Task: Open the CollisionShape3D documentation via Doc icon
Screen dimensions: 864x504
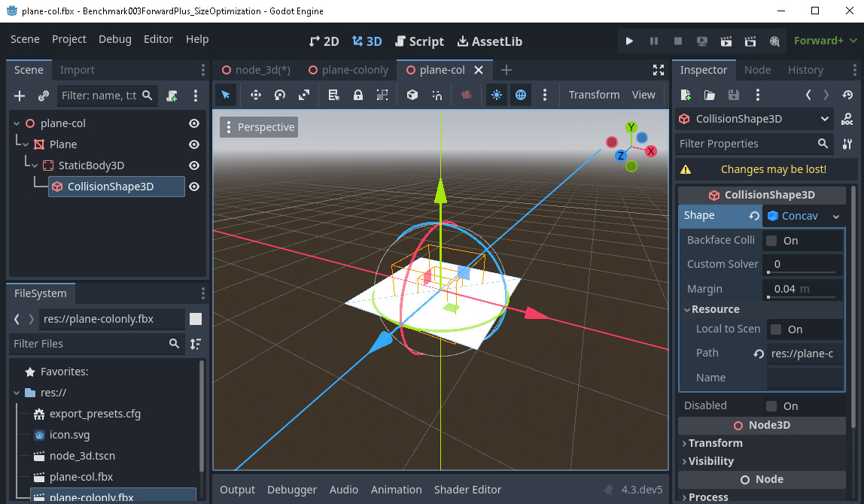Action: pyautogui.click(x=847, y=119)
